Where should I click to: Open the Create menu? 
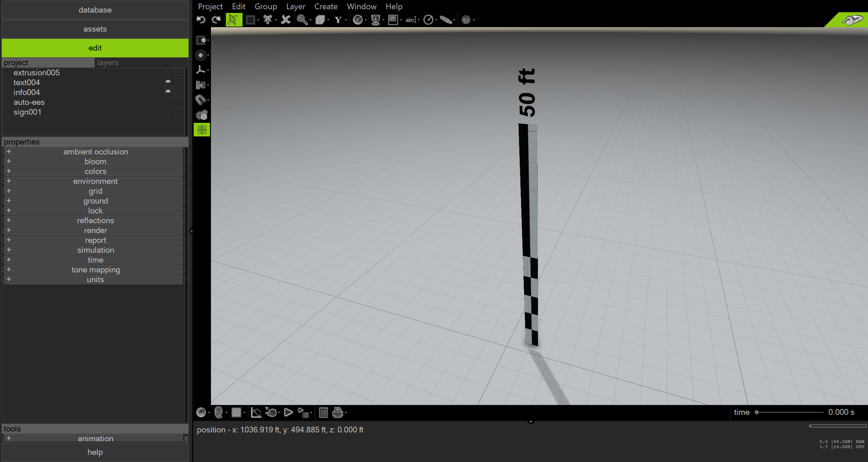pos(326,7)
